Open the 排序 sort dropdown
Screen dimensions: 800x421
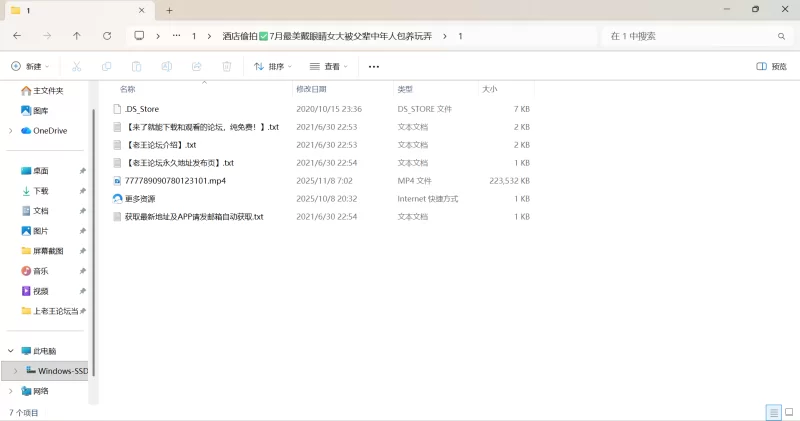pyautogui.click(x=273, y=66)
